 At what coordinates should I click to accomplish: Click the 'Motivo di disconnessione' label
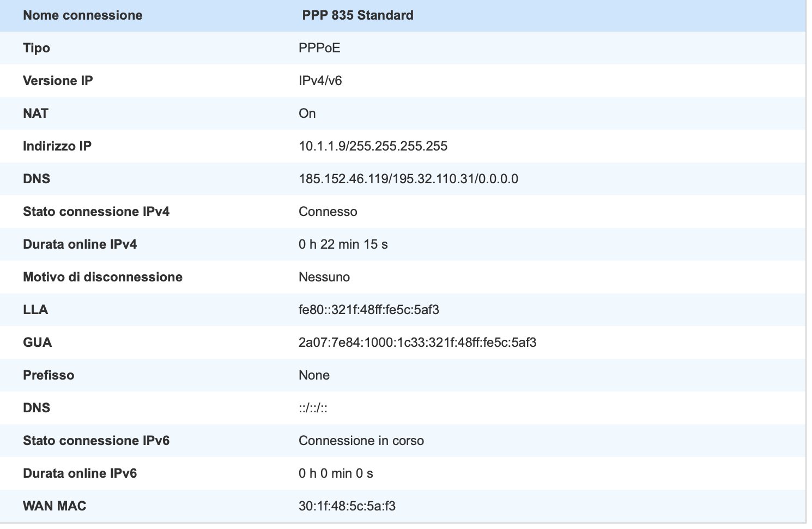[102, 277]
